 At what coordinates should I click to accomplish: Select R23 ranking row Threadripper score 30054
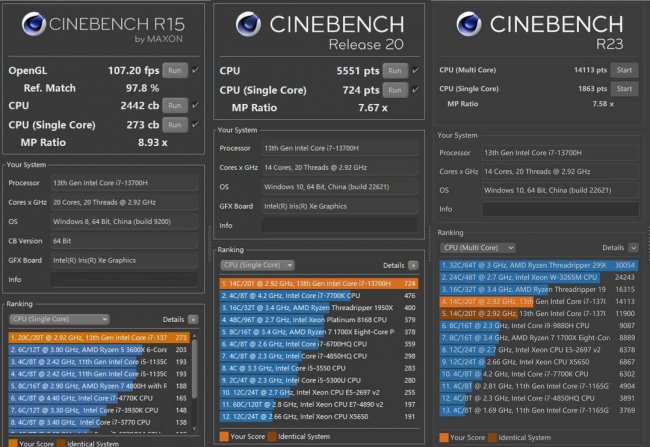point(539,265)
